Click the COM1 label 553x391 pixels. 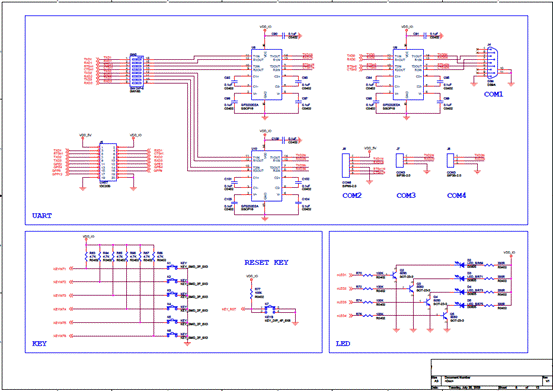pyautogui.click(x=493, y=94)
